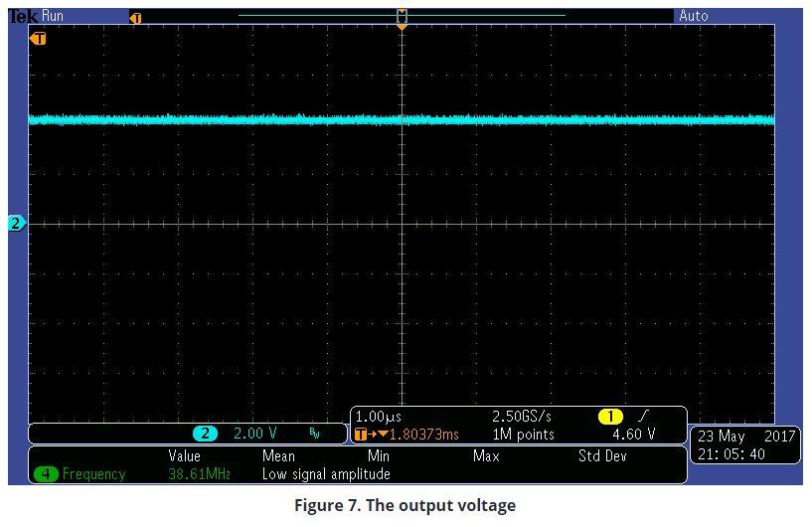The image size is (812, 527).
Task: Click the Mean column header
Action: [278, 456]
